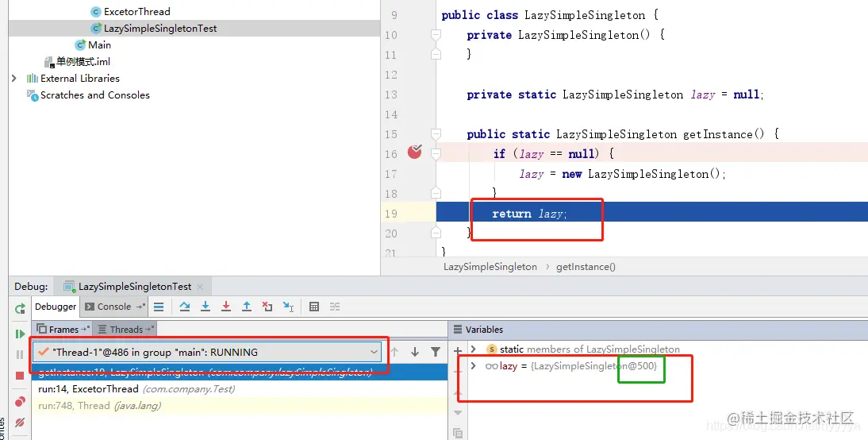The image size is (868, 440).
Task: Stop debugging with the red square icon
Action: [20, 376]
